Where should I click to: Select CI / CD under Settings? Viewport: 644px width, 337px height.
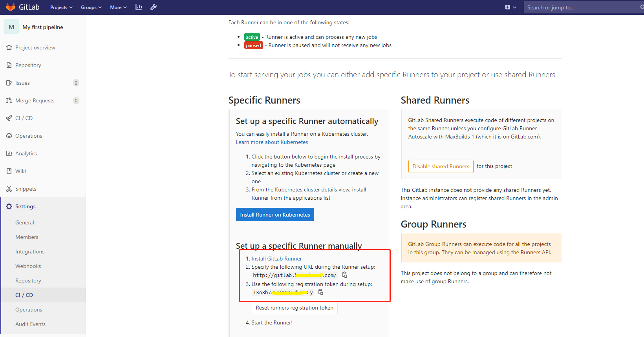[24, 295]
